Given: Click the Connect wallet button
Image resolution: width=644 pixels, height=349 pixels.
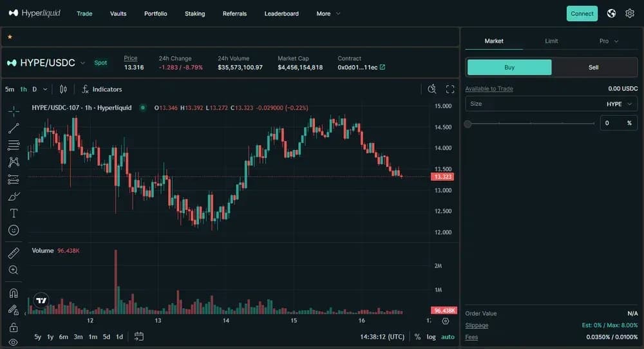Looking at the screenshot, I should click(582, 14).
